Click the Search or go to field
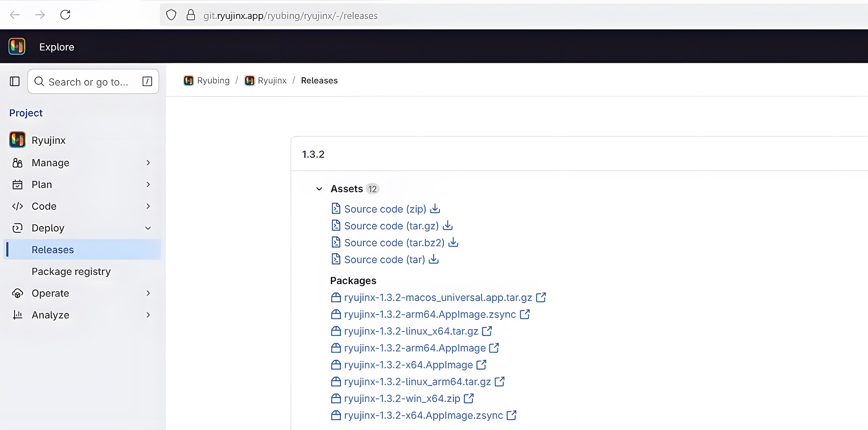This screenshot has height=430, width=868. click(x=93, y=81)
